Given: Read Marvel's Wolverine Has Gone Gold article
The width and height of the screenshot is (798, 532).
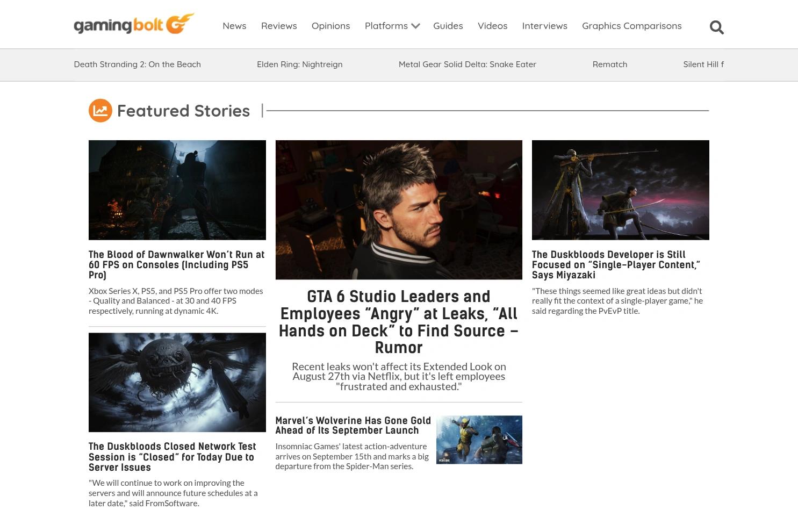Looking at the screenshot, I should coord(353,425).
